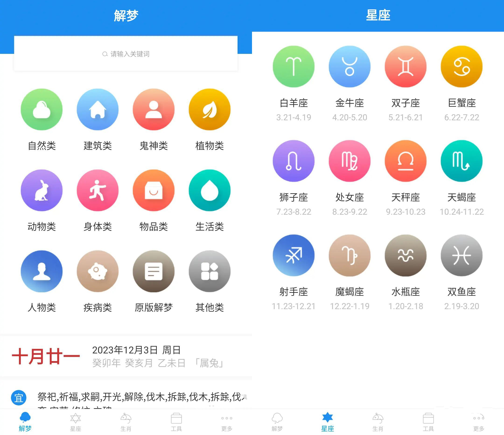Open the 原版解梦 note icon
This screenshot has height=435, width=504.
(154, 271)
